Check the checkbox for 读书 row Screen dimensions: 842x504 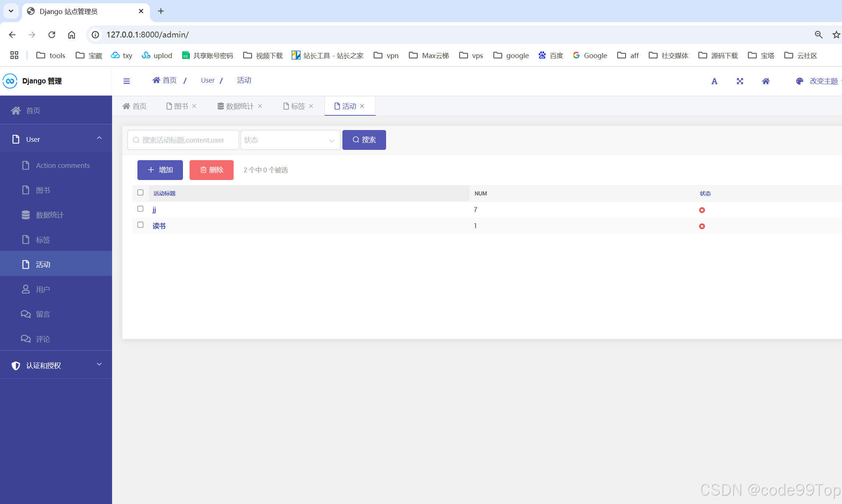point(140,225)
